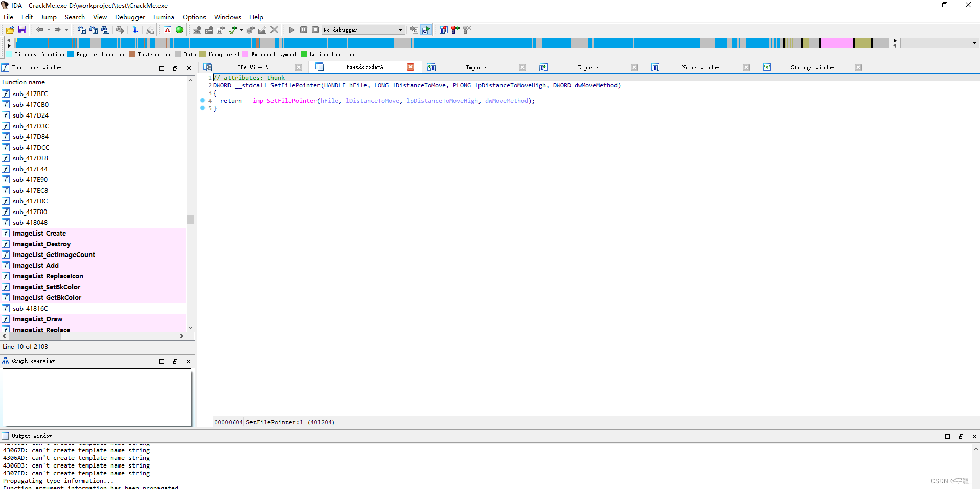Select ImageList_Draw in functions list
This screenshot has height=489, width=980.
click(94, 319)
